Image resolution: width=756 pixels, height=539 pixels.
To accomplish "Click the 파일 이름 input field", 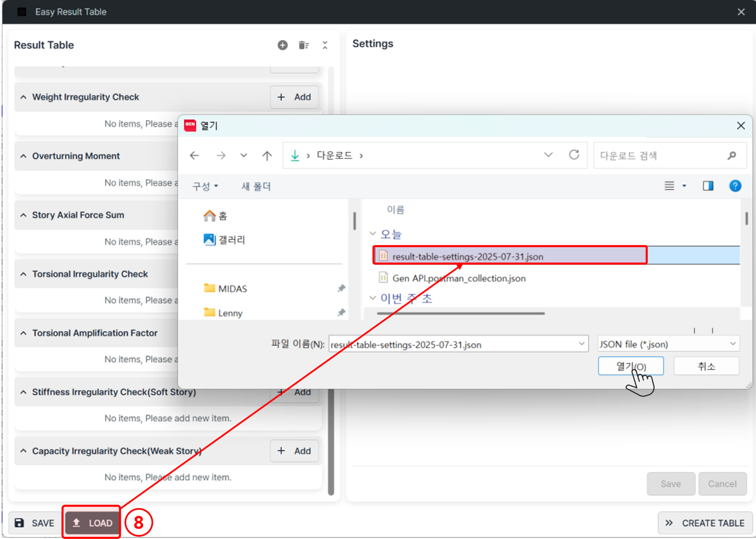I will click(451, 345).
